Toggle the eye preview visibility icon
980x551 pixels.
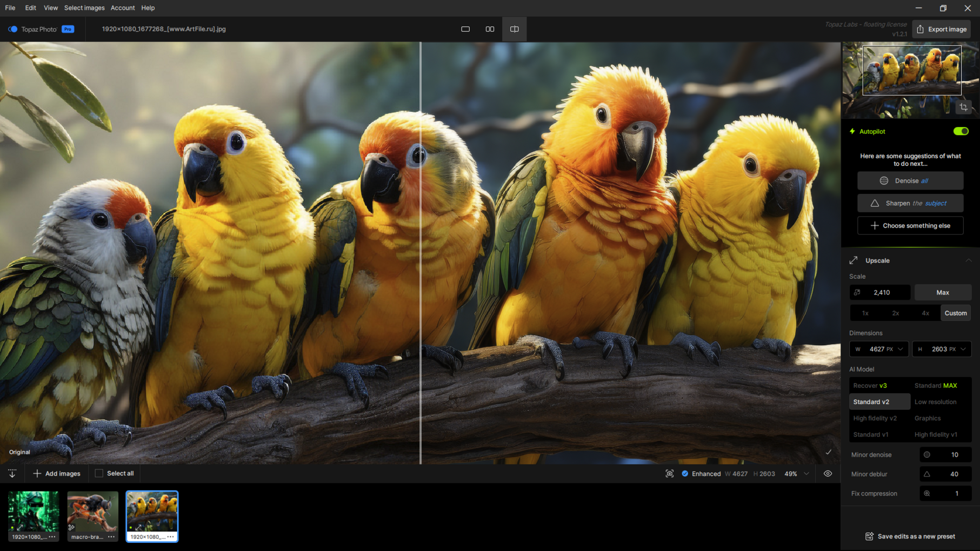(828, 474)
